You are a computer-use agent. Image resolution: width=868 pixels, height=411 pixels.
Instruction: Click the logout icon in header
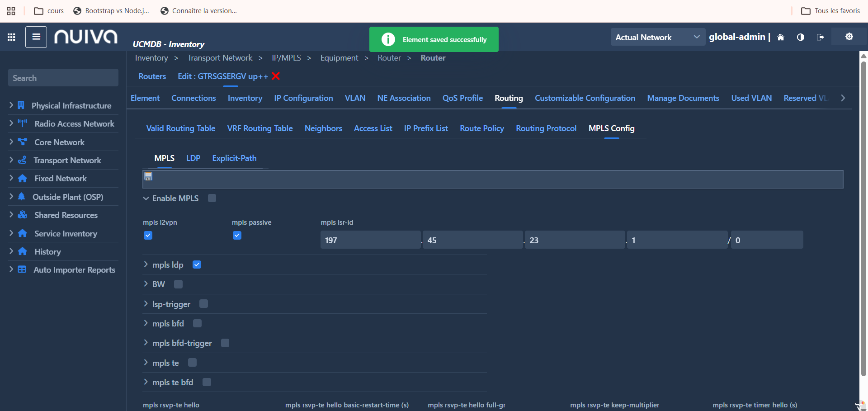coord(820,37)
